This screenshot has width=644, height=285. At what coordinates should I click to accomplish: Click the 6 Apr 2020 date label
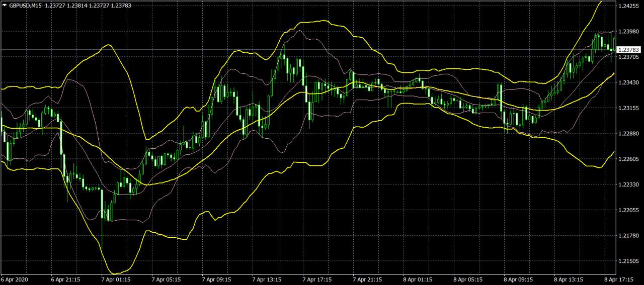14,279
